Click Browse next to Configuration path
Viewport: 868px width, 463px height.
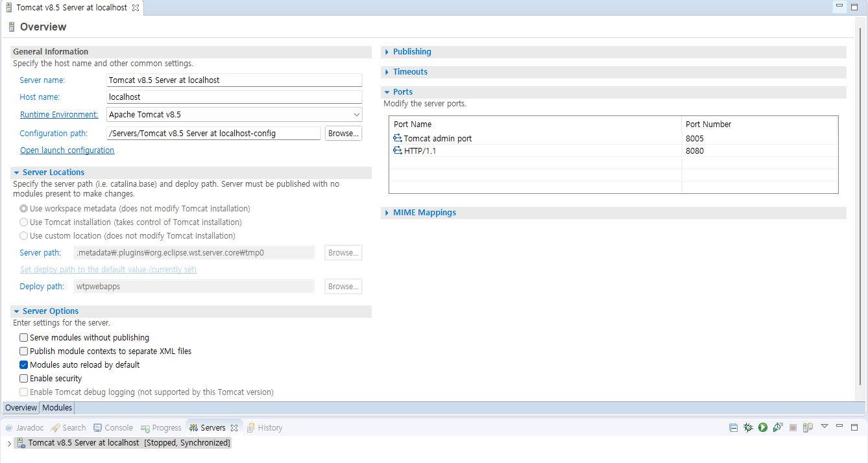(343, 134)
